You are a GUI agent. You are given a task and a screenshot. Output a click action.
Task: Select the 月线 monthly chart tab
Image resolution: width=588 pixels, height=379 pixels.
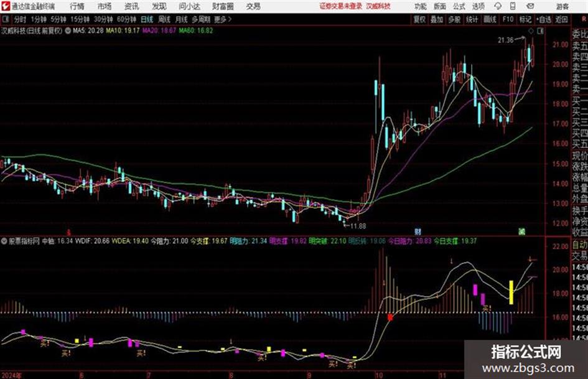182,19
